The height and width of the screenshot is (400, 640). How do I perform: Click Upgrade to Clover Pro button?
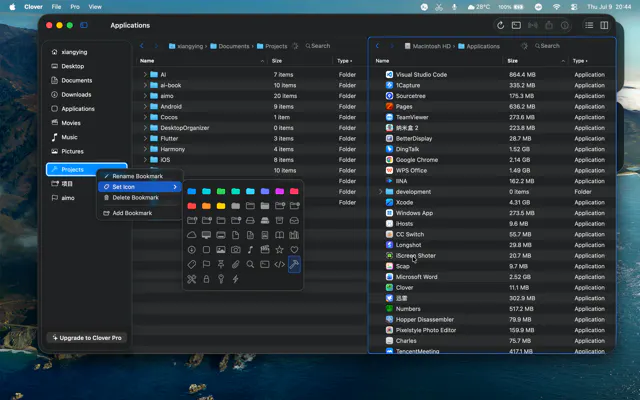[87, 338]
